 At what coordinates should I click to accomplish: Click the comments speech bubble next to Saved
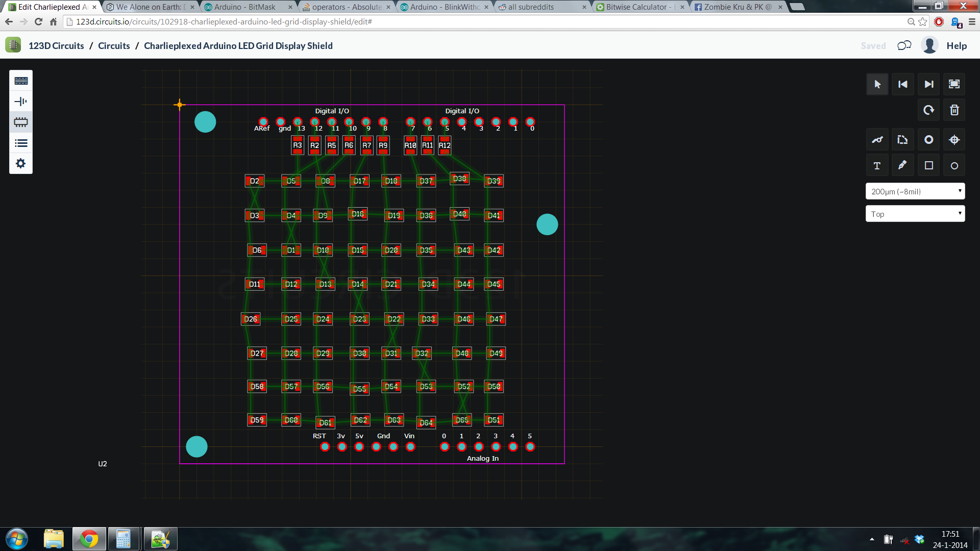pyautogui.click(x=904, y=45)
